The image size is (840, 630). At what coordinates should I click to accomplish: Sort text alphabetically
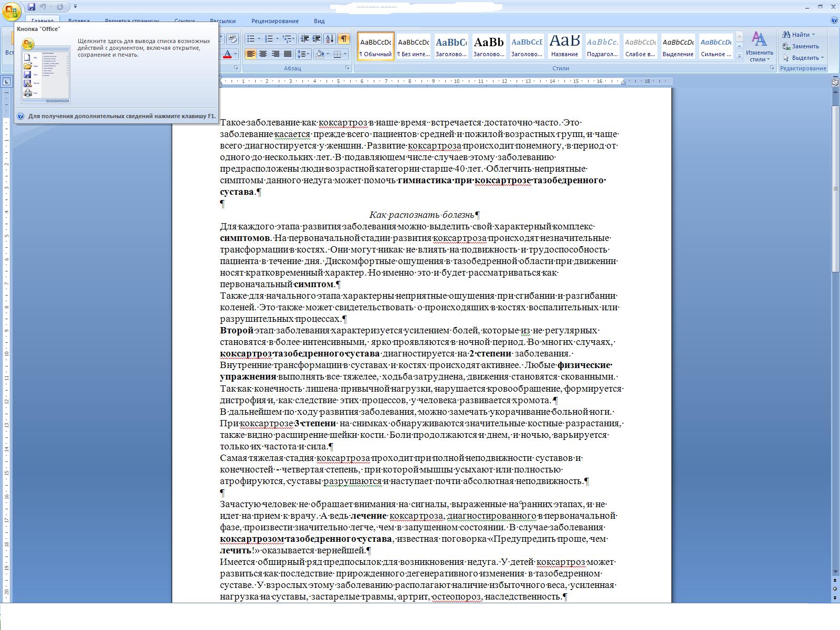point(330,38)
